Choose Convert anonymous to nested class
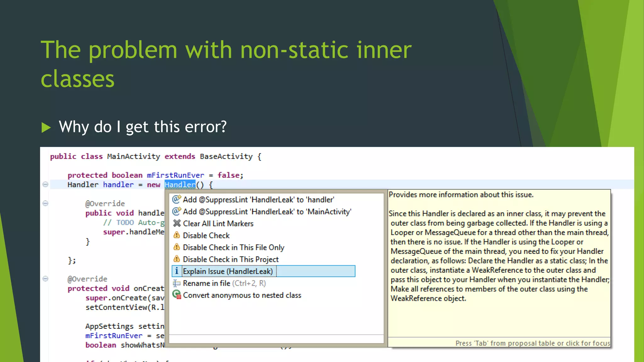This screenshot has height=362, width=644. point(242,295)
